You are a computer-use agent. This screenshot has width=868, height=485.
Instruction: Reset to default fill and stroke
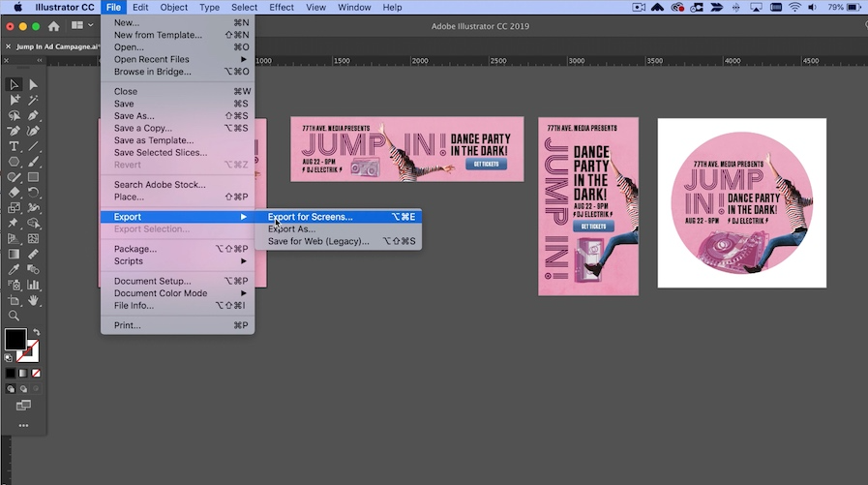9,357
